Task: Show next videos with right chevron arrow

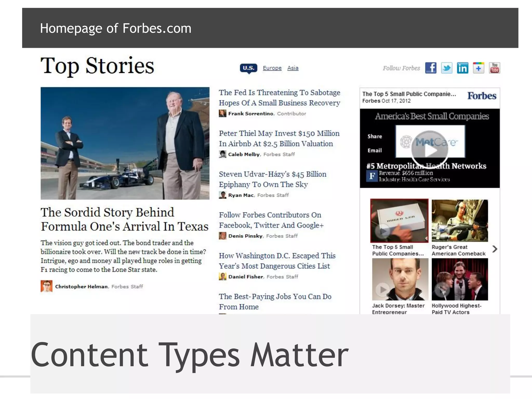Action: (495, 249)
